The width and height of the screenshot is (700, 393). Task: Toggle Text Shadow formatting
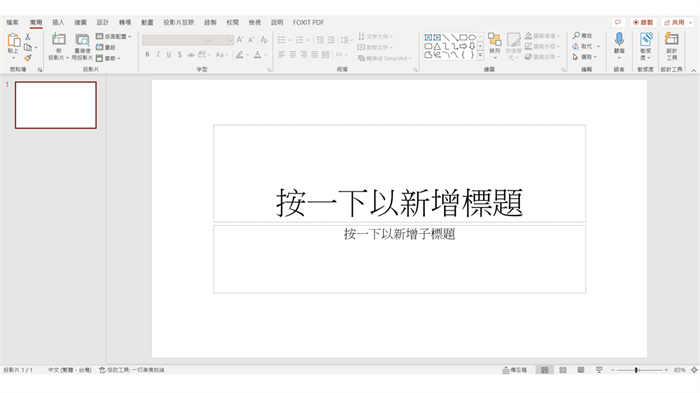[x=179, y=54]
